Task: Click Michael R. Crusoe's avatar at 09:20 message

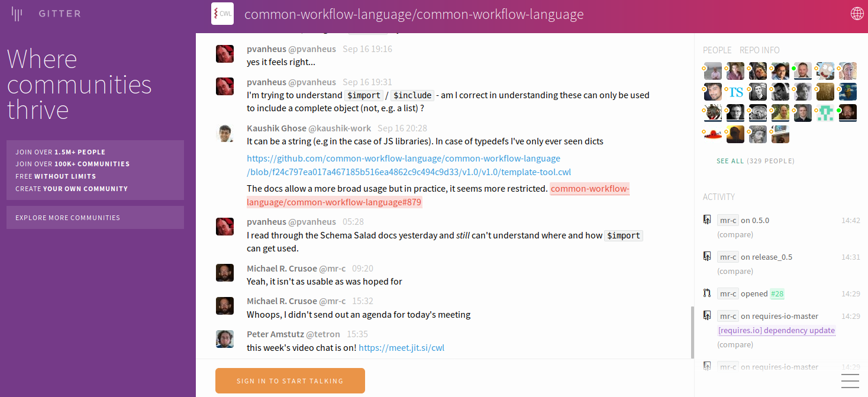Action: 225,273
